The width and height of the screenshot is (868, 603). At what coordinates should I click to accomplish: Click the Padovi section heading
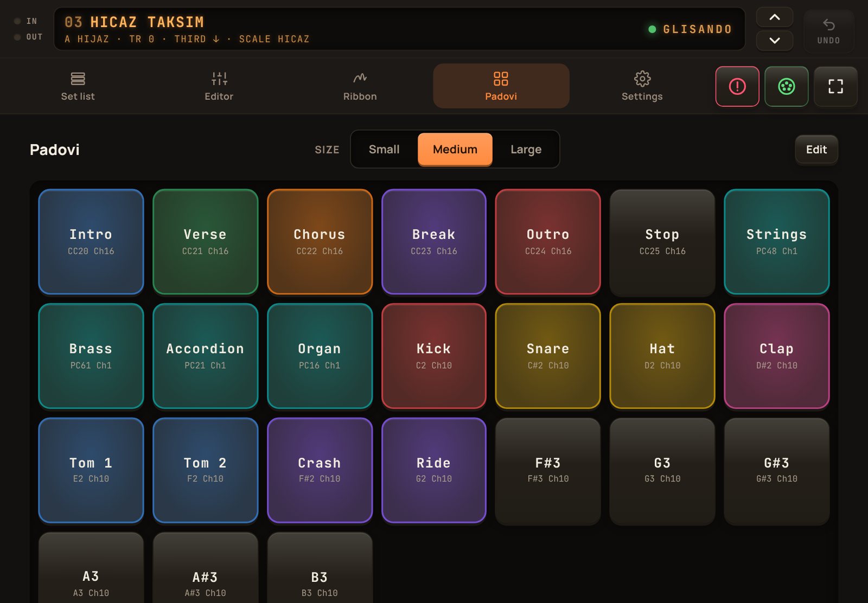(55, 150)
